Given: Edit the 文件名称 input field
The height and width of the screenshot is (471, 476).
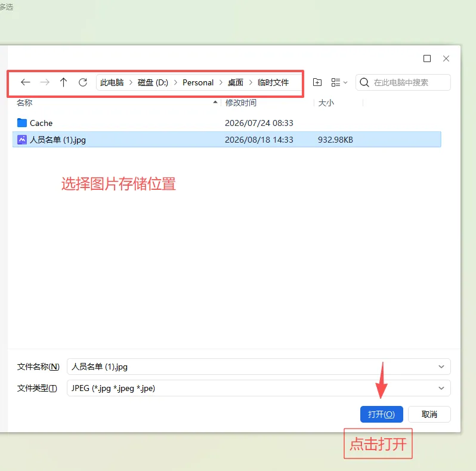Looking at the screenshot, I should coord(259,367).
